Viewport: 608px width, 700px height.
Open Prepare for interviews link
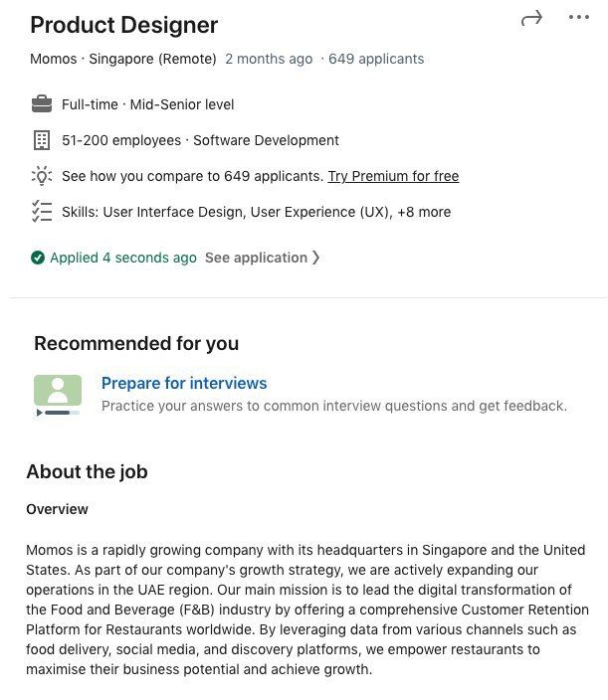(x=184, y=383)
